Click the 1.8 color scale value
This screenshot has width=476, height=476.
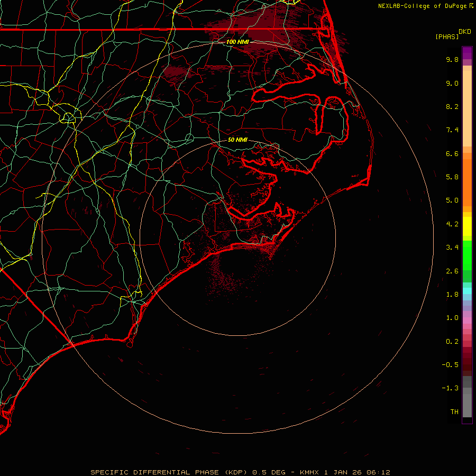click(452, 295)
